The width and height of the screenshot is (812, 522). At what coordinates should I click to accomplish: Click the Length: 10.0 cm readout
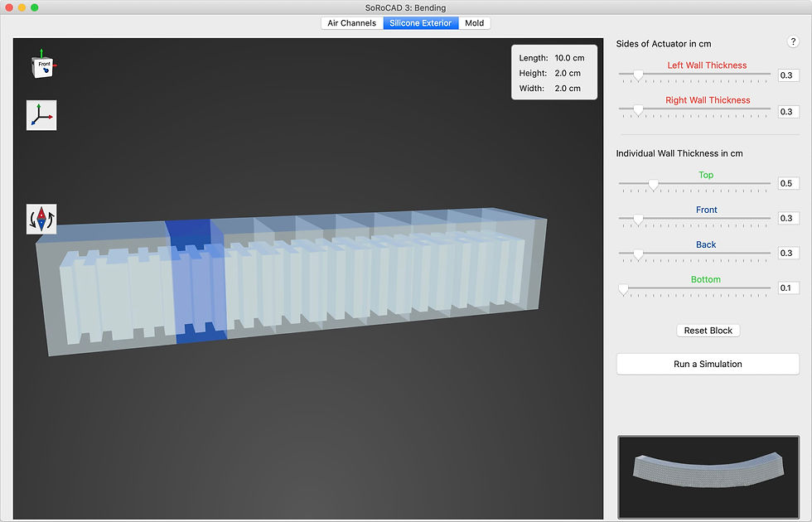coord(552,58)
